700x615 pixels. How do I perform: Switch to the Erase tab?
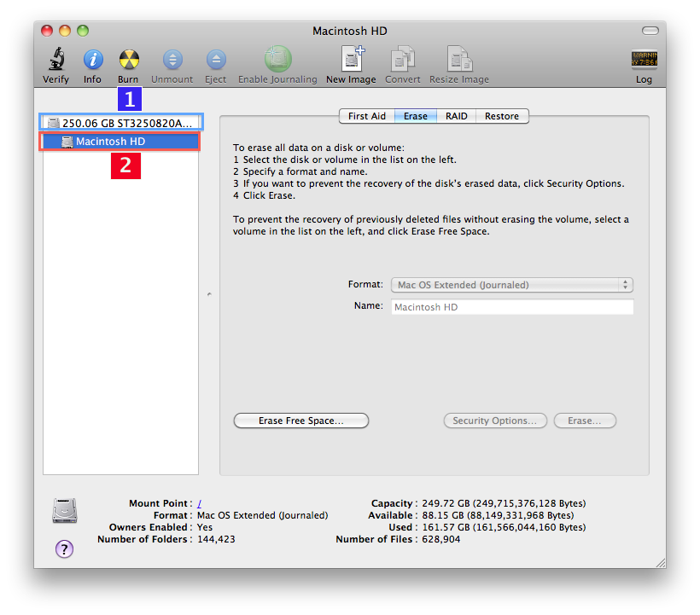[x=416, y=116]
